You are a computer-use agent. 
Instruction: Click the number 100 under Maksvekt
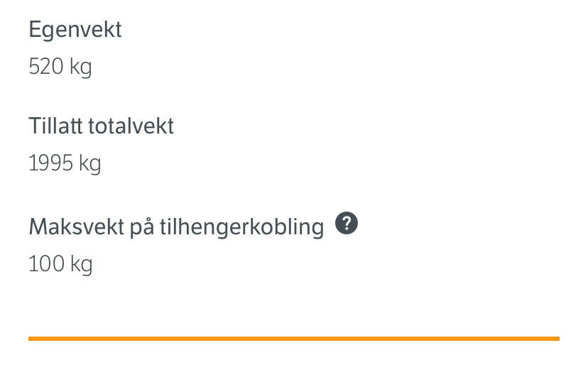click(45, 265)
